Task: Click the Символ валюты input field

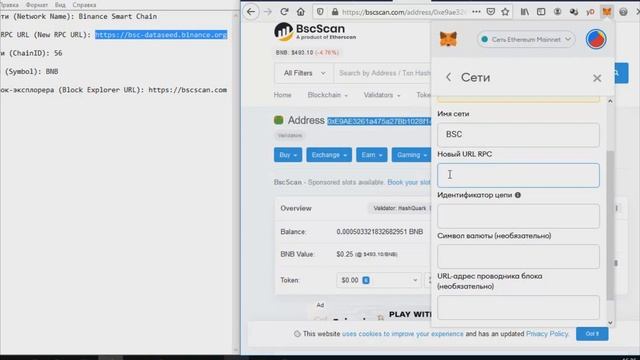Action: pyautogui.click(x=518, y=256)
